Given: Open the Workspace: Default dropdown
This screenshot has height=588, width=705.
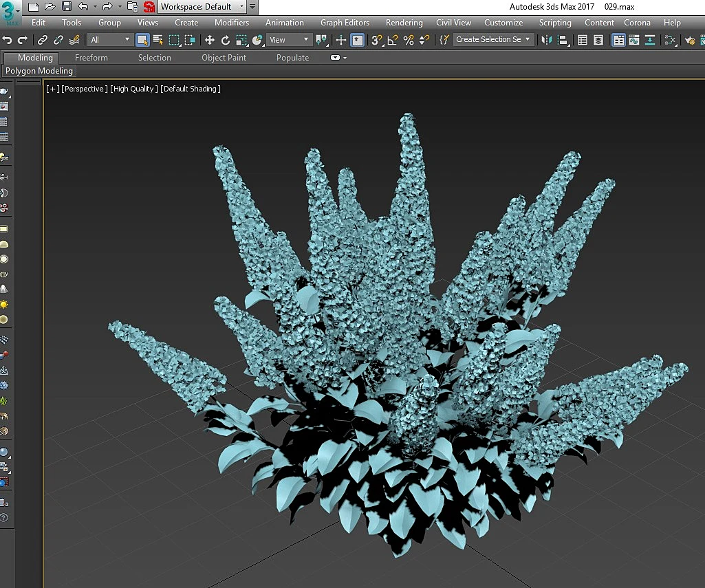Looking at the screenshot, I should [202, 7].
